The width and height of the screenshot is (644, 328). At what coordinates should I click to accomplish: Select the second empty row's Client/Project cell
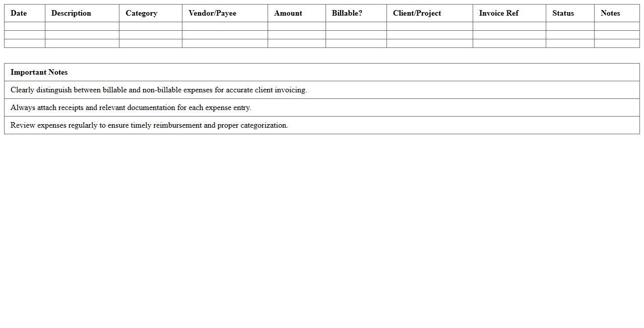(x=429, y=35)
